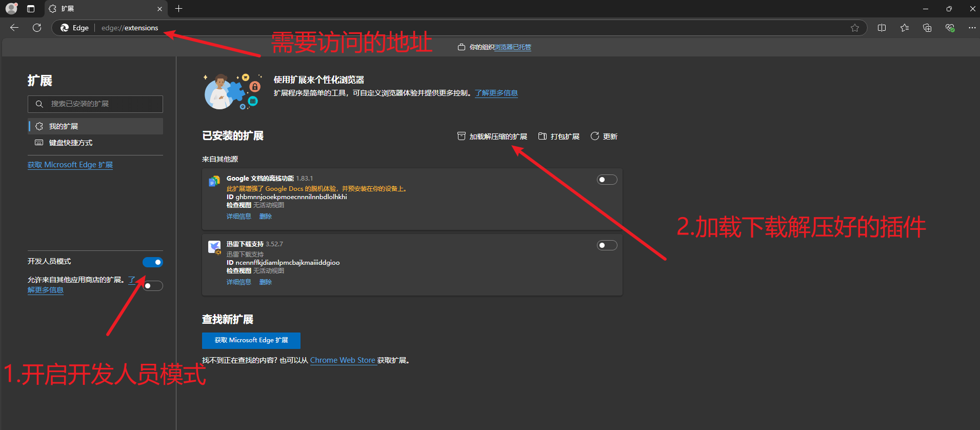The image size is (980, 430).
Task: Select the 扩展 tab
Action: point(105,9)
